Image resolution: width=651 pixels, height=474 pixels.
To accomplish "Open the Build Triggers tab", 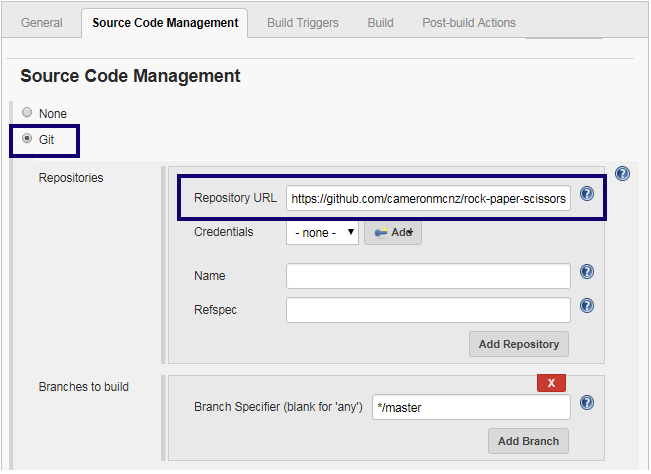I will tap(303, 22).
